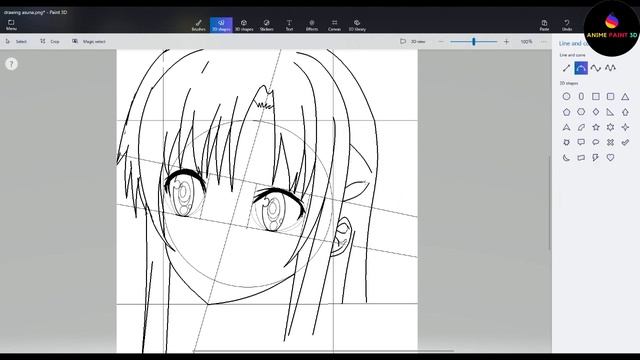
Task: Open the 100% zoom level dropdown
Action: point(527,42)
